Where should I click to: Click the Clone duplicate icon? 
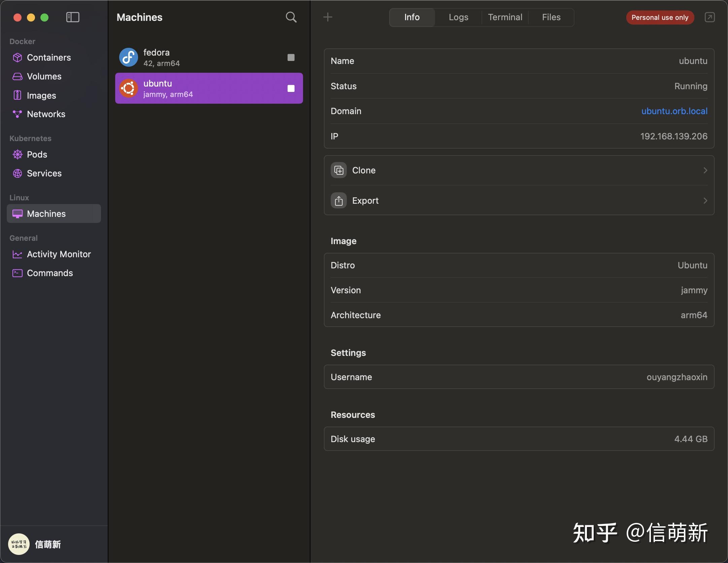[339, 170]
